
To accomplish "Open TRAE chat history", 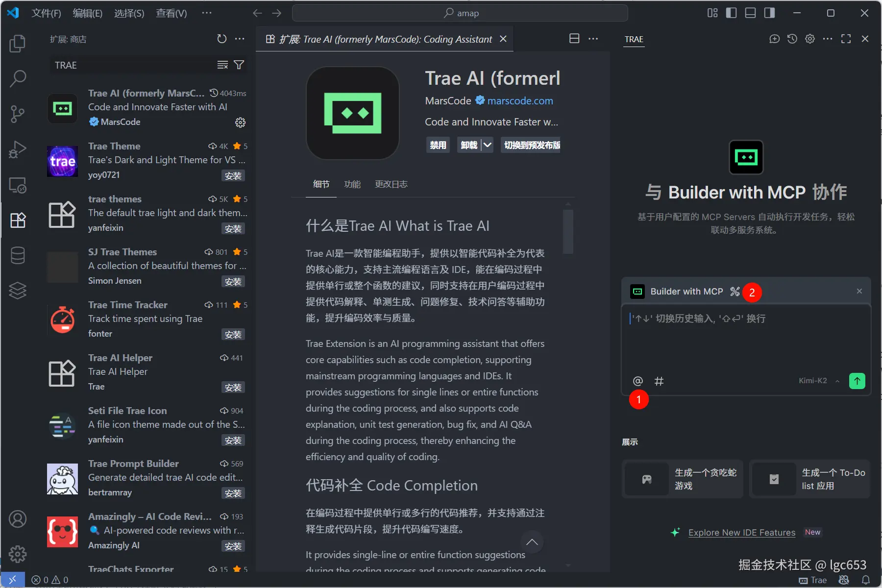I will click(792, 39).
